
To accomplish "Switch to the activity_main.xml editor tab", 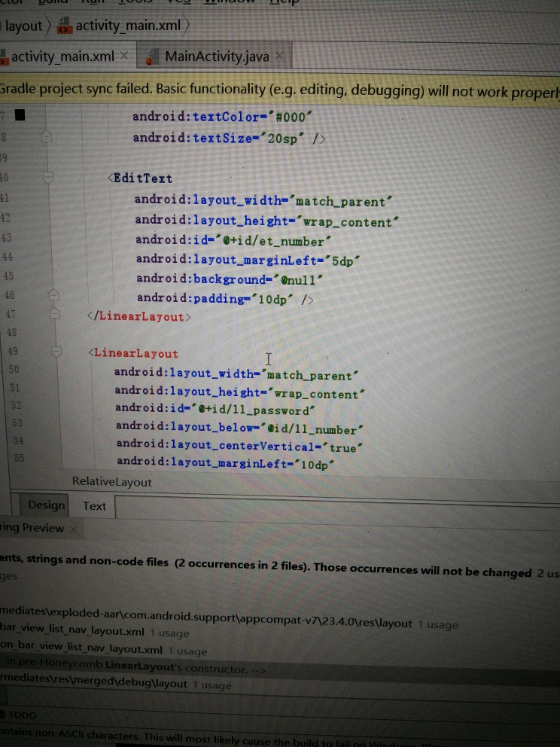I will point(62,56).
